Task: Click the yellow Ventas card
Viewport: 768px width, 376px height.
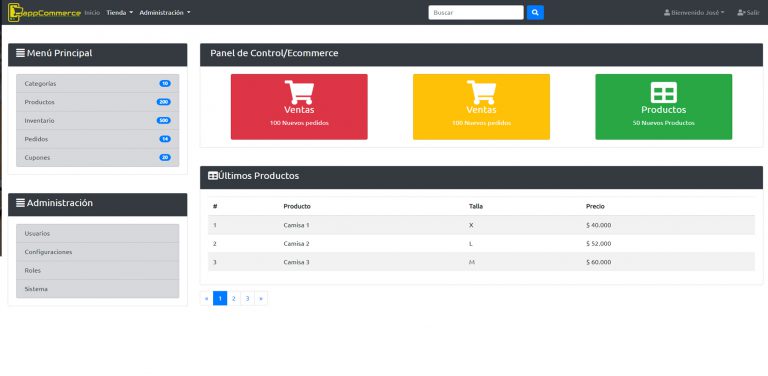Action: coord(481,107)
